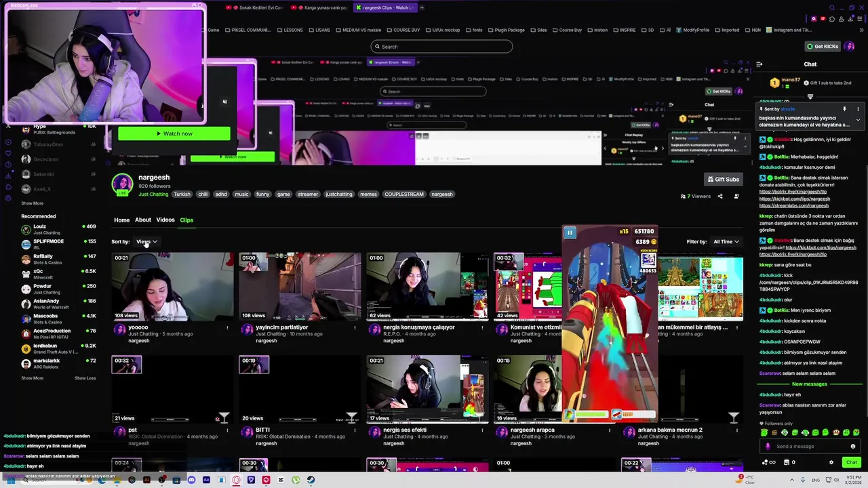
Task: Open the profile avatar menu beside Get KICKs
Action: (x=848, y=46)
